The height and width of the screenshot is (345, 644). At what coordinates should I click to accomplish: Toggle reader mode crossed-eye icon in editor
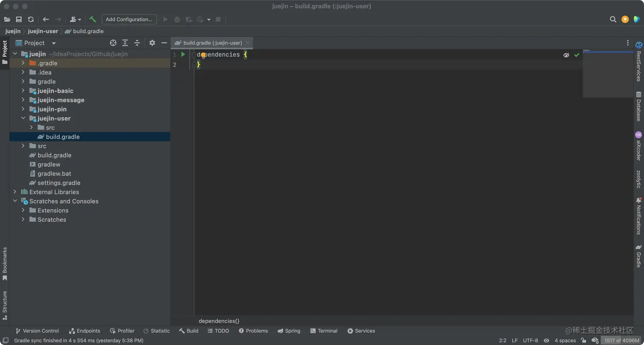point(566,55)
